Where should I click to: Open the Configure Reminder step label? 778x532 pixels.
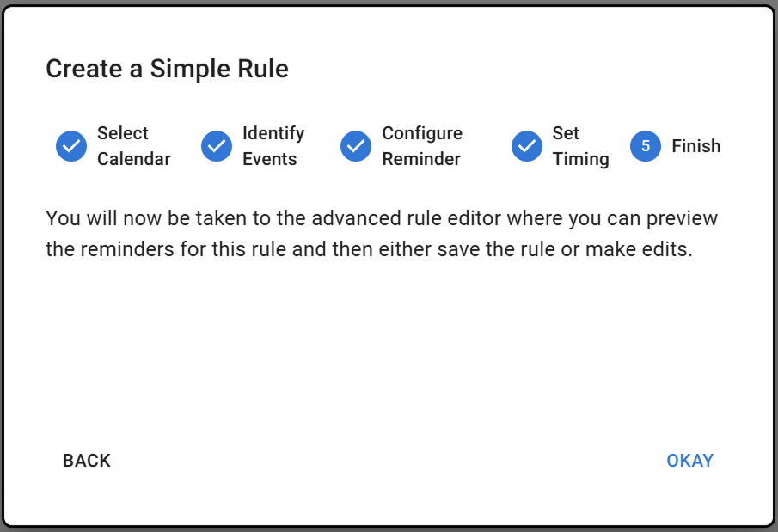[x=421, y=146]
